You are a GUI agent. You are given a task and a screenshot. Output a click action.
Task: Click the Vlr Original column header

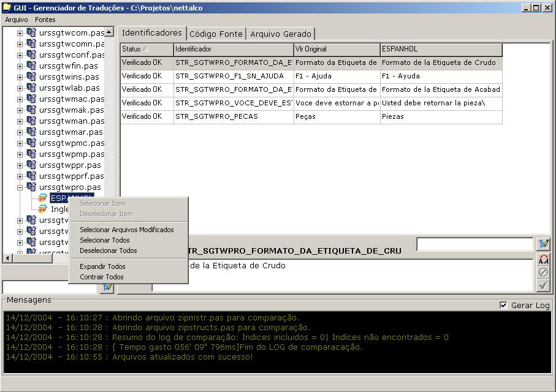(x=337, y=49)
